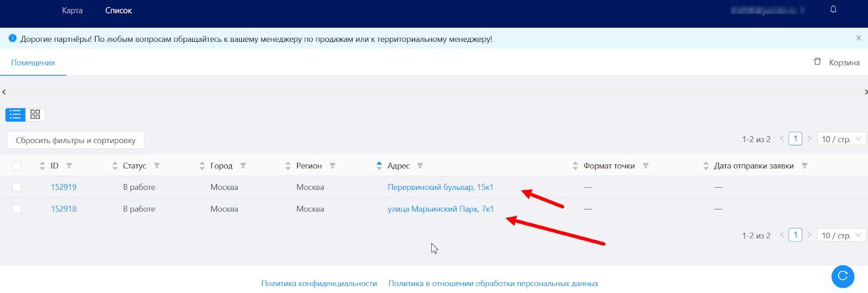Check the row for ID 152919
868x293 pixels.
[17, 187]
